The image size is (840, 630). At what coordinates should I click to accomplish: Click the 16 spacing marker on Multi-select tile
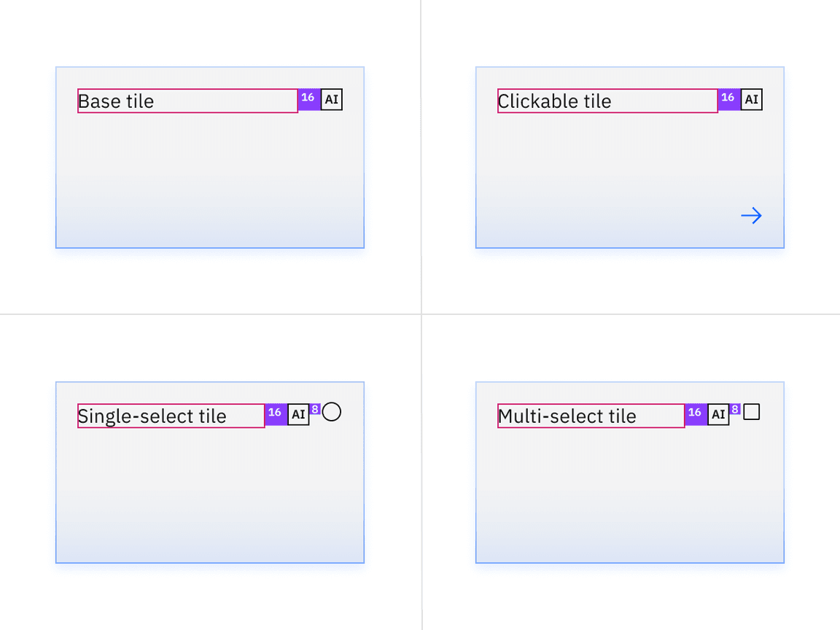coord(696,415)
